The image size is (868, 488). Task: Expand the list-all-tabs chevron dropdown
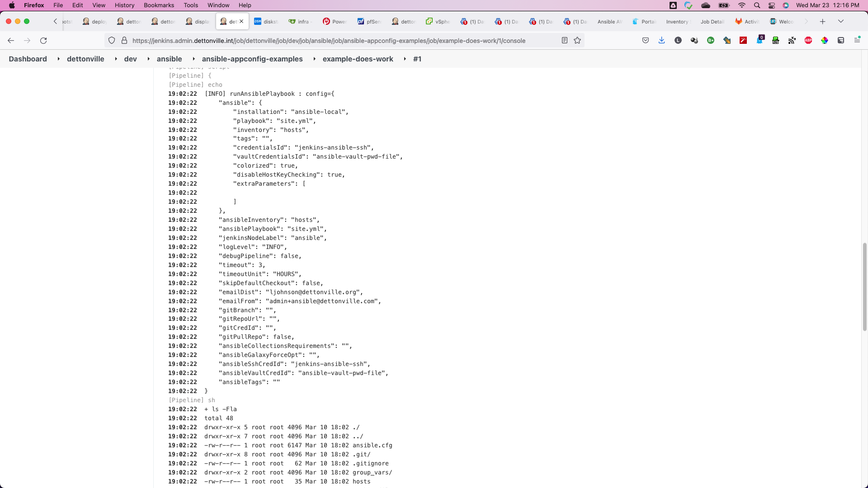[841, 21]
